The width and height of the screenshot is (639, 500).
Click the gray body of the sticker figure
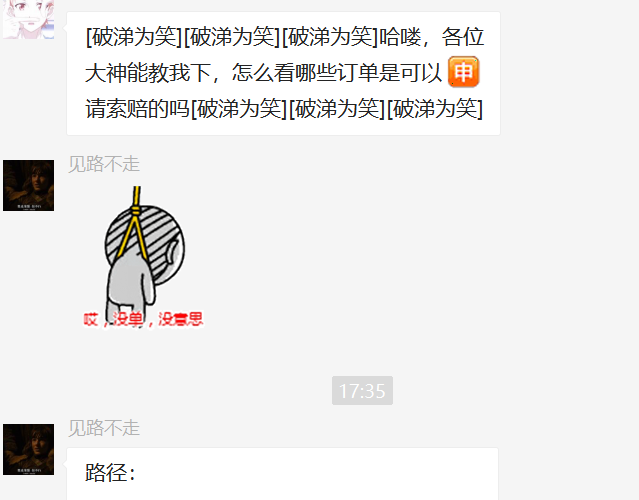[x=128, y=289]
